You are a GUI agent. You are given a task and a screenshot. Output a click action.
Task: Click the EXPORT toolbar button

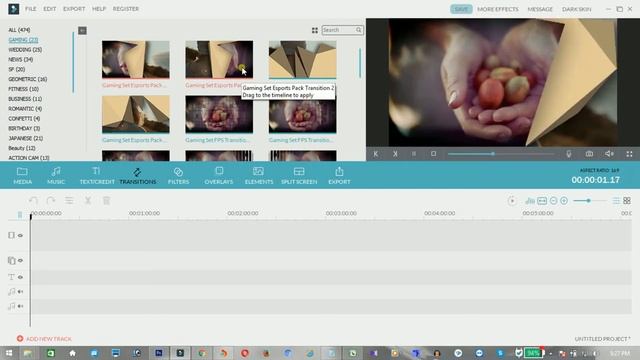pos(339,176)
